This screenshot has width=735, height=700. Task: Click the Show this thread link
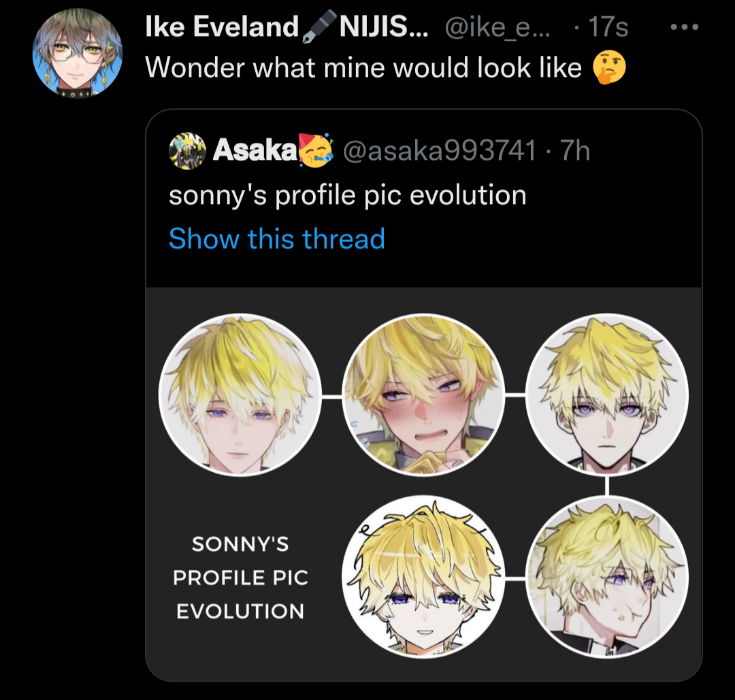276,239
